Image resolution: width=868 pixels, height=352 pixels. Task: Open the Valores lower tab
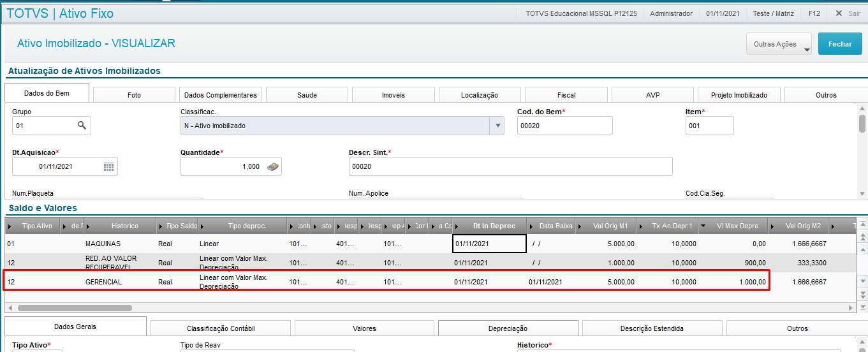click(364, 328)
